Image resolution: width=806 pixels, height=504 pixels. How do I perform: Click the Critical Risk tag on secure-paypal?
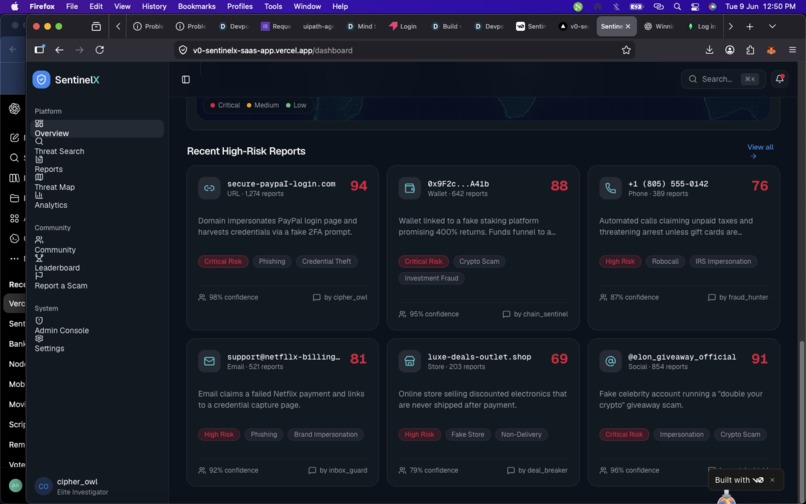(x=223, y=261)
